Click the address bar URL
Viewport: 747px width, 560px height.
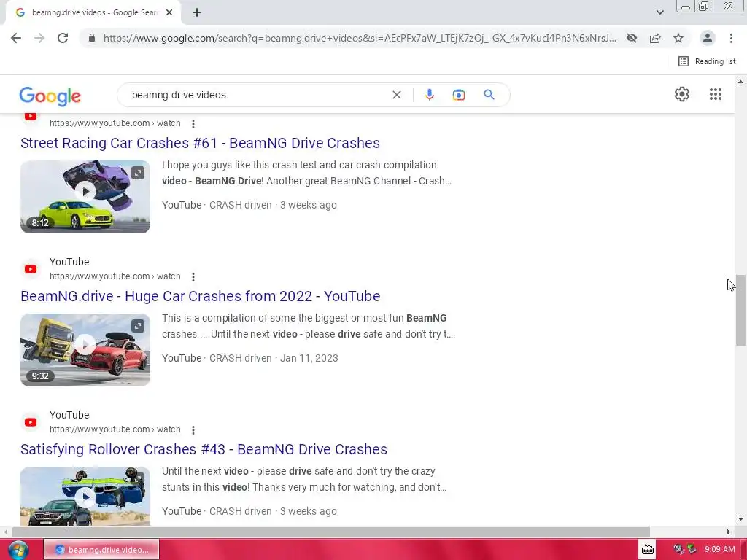point(360,38)
